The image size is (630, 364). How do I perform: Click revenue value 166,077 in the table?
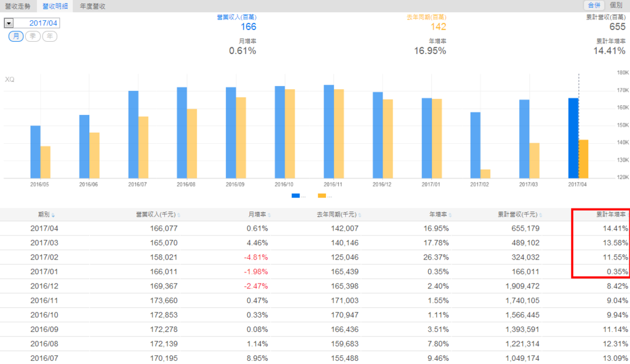164,229
